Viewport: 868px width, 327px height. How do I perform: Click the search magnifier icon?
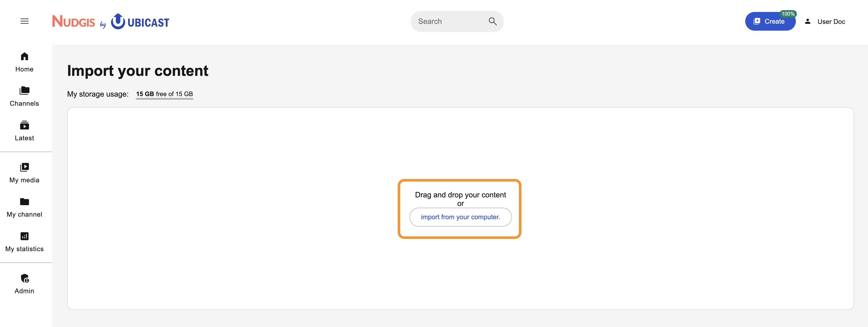[492, 21]
